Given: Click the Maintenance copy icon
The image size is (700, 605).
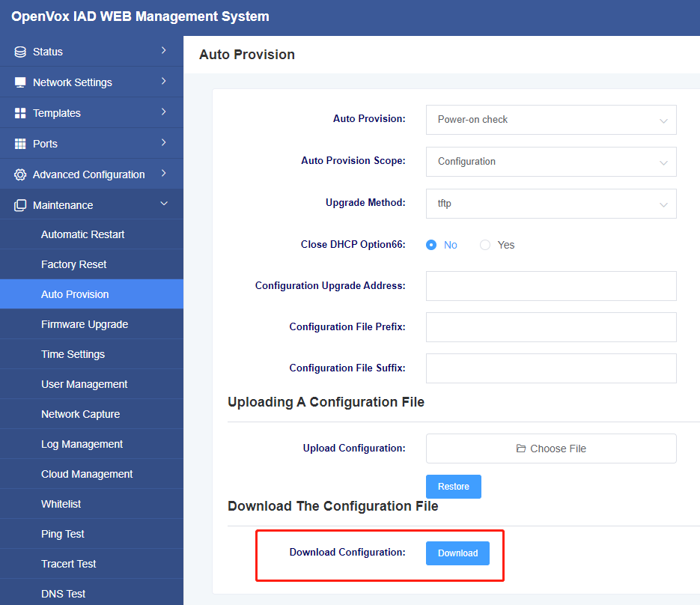Looking at the screenshot, I should coord(20,205).
